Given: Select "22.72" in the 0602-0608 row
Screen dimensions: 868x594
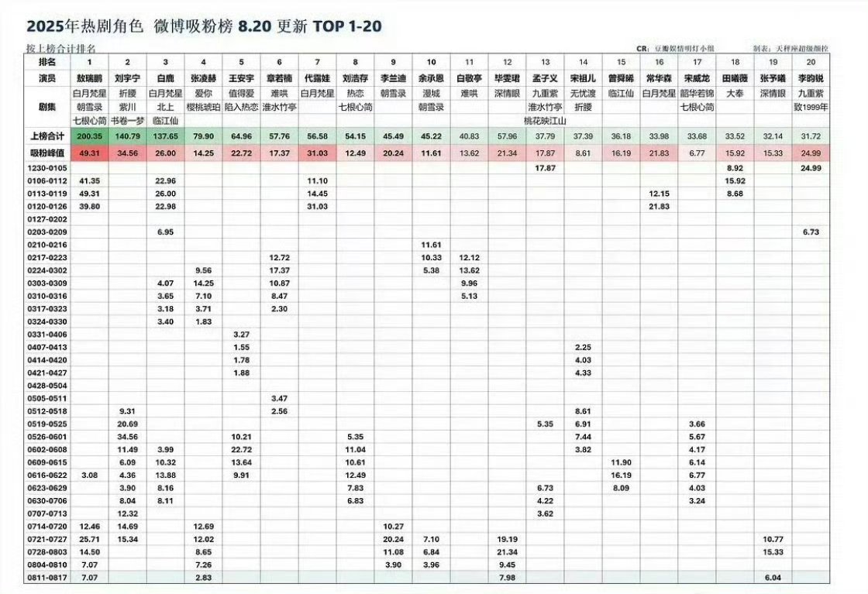Looking at the screenshot, I should click(x=241, y=450).
